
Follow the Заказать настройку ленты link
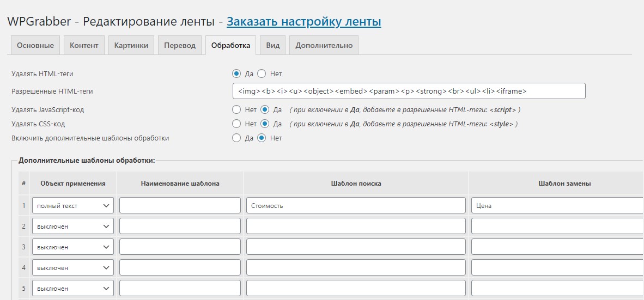[x=304, y=21]
